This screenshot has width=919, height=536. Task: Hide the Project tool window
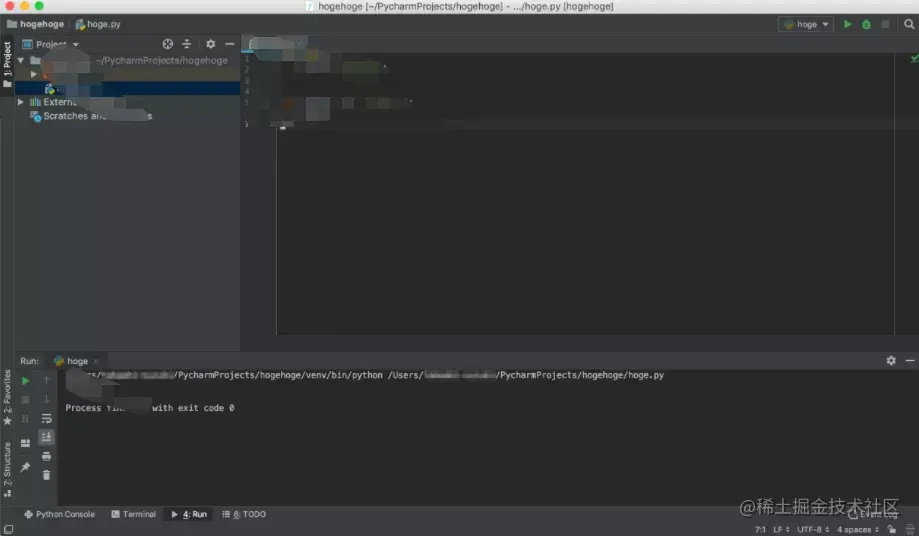click(230, 44)
